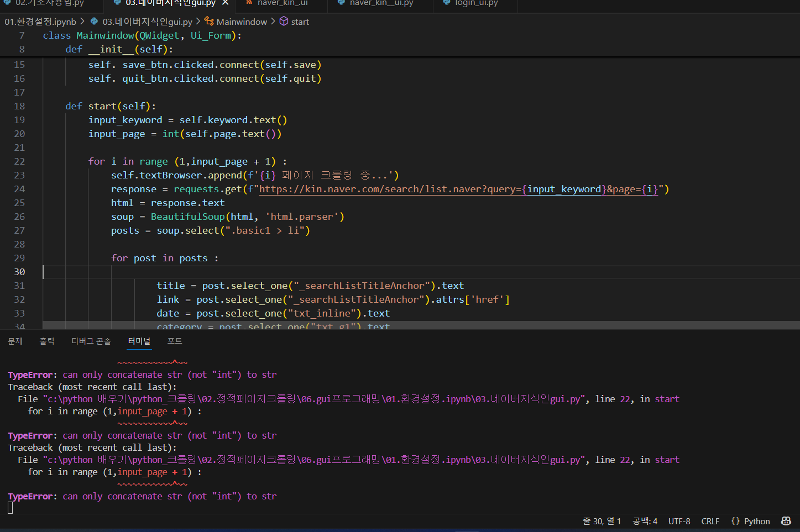Viewport: 800px width, 532px height.
Task: Focus the terminal input cursor
Action: [x=11, y=508]
